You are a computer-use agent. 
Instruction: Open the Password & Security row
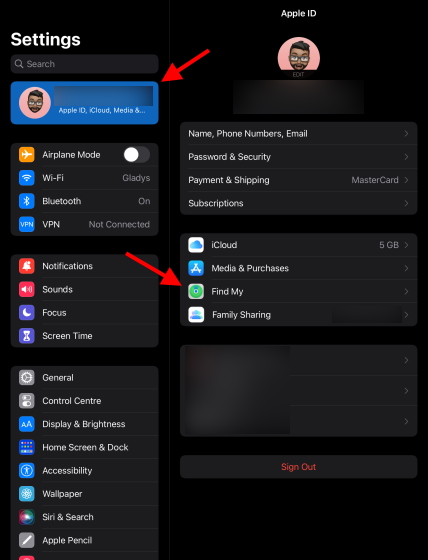point(299,157)
